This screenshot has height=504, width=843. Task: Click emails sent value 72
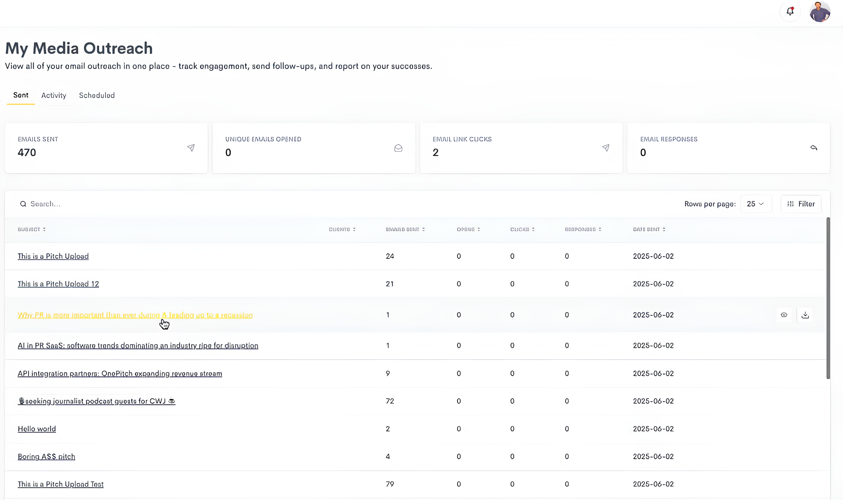click(390, 401)
